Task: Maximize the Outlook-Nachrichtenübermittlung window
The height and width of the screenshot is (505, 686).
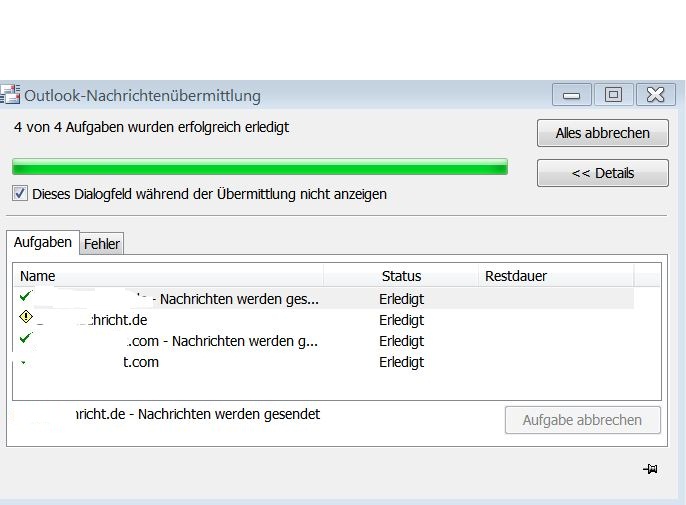Action: pyautogui.click(x=613, y=95)
